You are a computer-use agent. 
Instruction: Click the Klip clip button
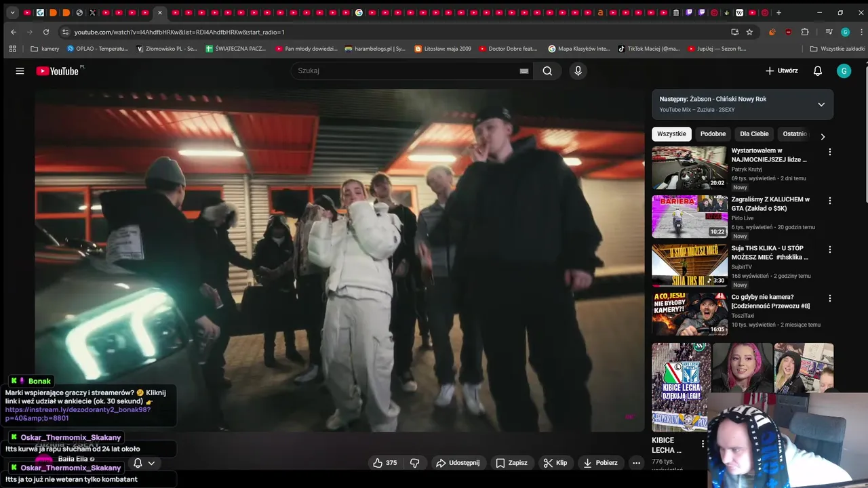(555, 463)
